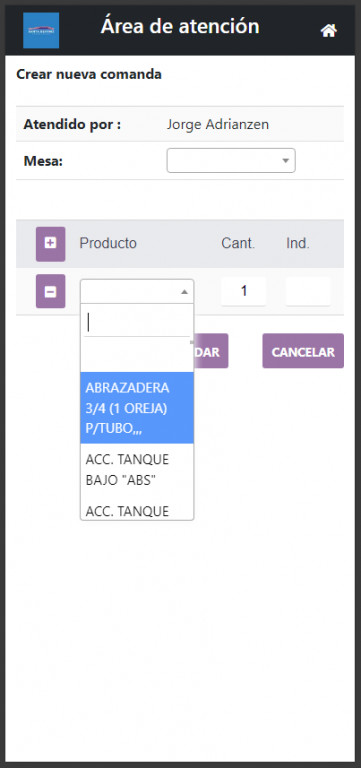361x768 pixels.
Task: Open the Mesa table selector
Action: click(x=231, y=161)
